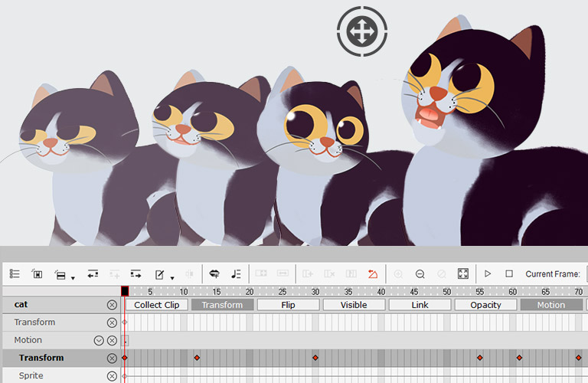Click the lips voice clip icon

[214, 273]
